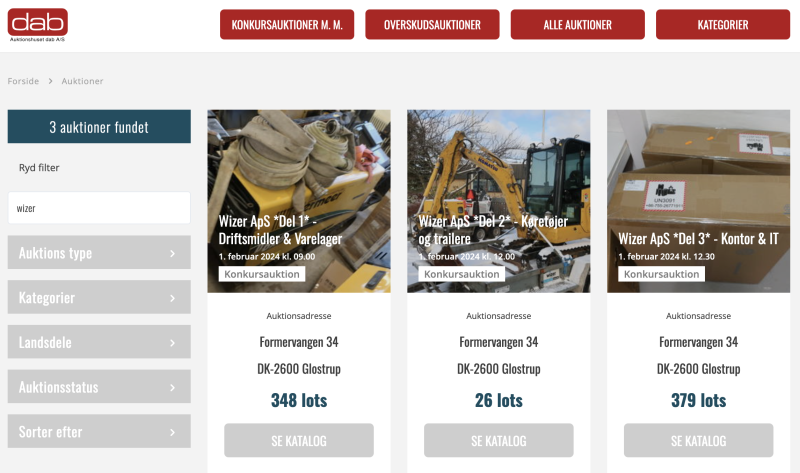Click Se katalog for the 379 lots auction
This screenshot has width=800, height=473.
[x=698, y=440]
